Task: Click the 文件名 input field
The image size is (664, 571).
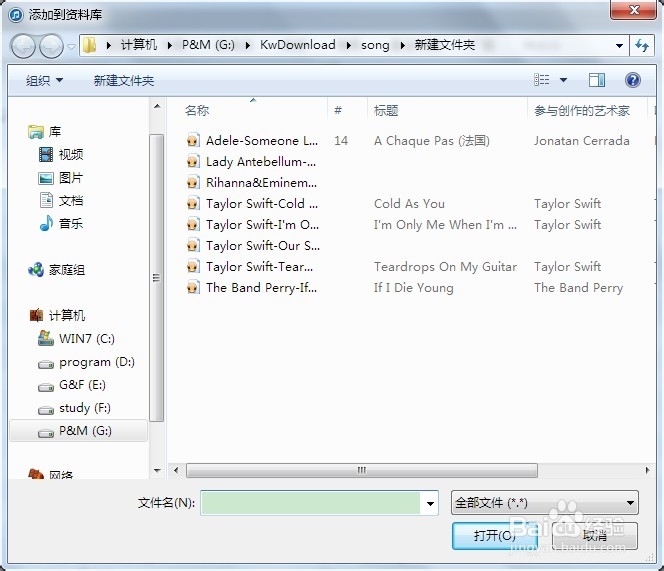Action: click(311, 503)
